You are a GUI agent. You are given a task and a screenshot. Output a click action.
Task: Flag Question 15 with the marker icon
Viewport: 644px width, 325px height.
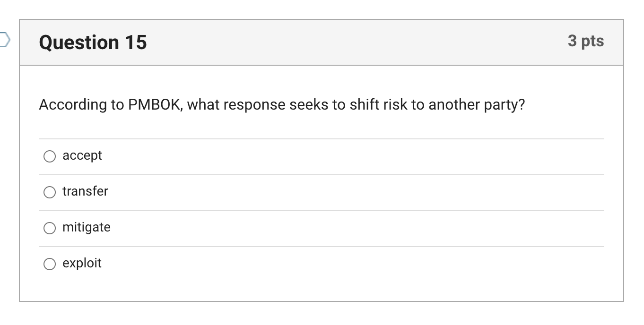point(4,41)
